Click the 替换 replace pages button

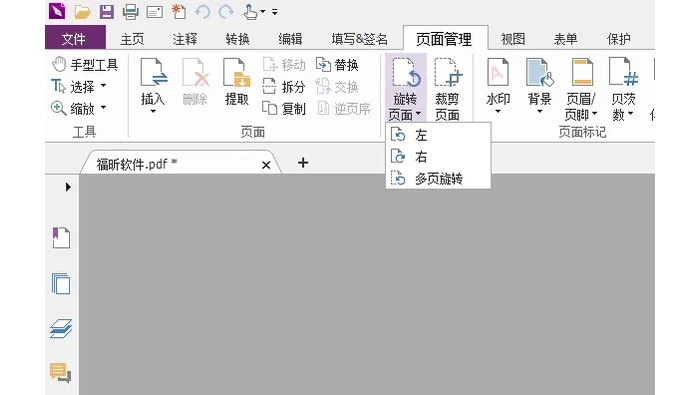[338, 65]
